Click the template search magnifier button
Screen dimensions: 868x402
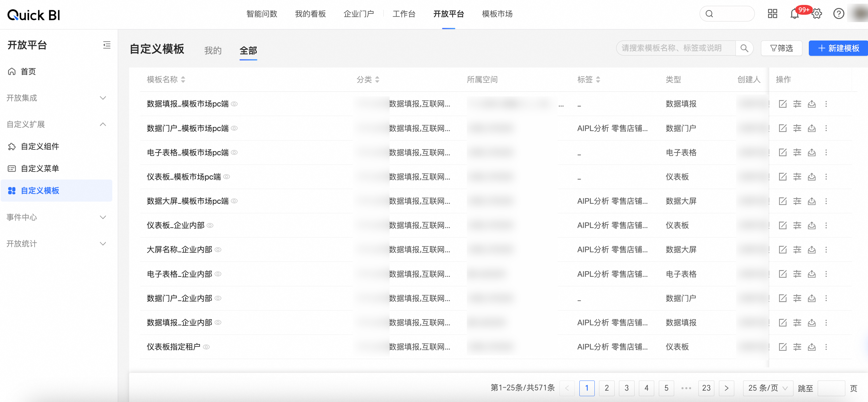click(744, 48)
